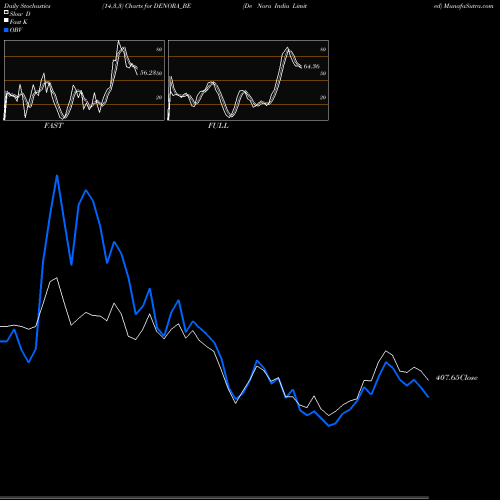
Task: Click the blue OBV legend swatch
Action: pyautogui.click(x=6, y=30)
